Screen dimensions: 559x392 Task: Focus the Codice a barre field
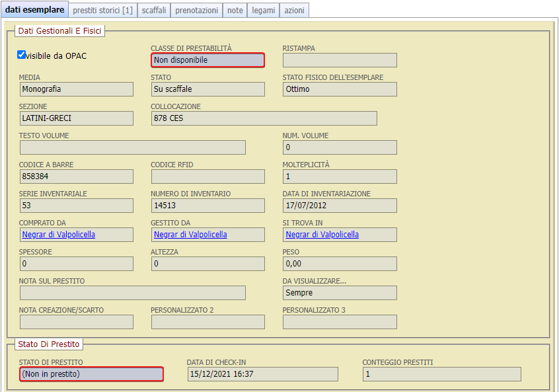(76, 176)
